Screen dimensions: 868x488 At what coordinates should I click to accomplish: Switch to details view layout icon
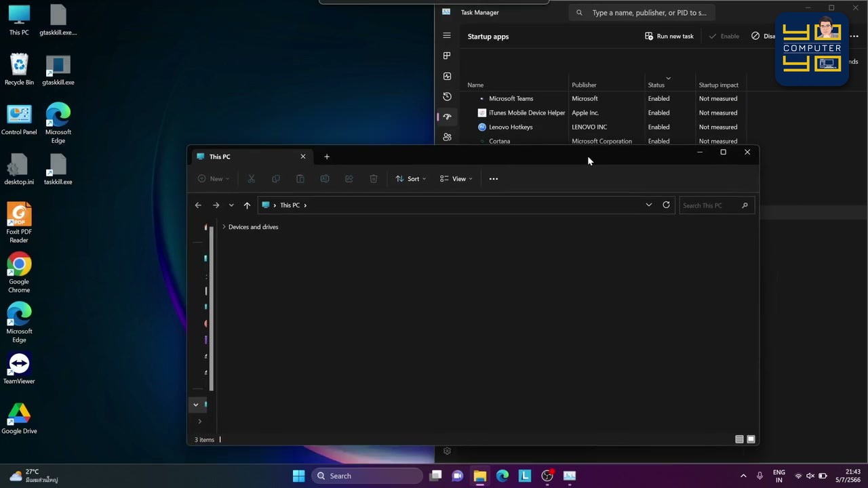(x=739, y=439)
